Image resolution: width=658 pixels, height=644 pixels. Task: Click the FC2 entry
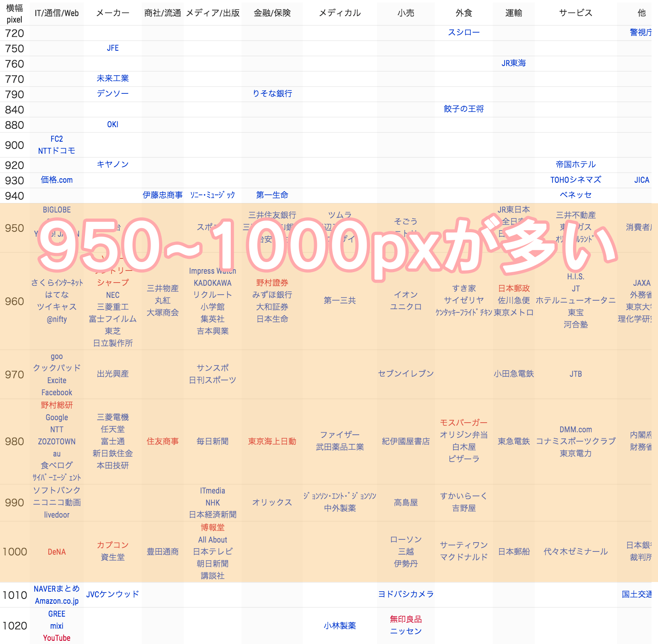tap(57, 139)
